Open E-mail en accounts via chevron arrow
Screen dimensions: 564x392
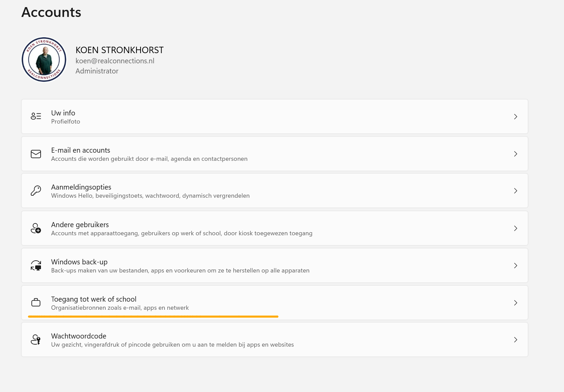516,154
